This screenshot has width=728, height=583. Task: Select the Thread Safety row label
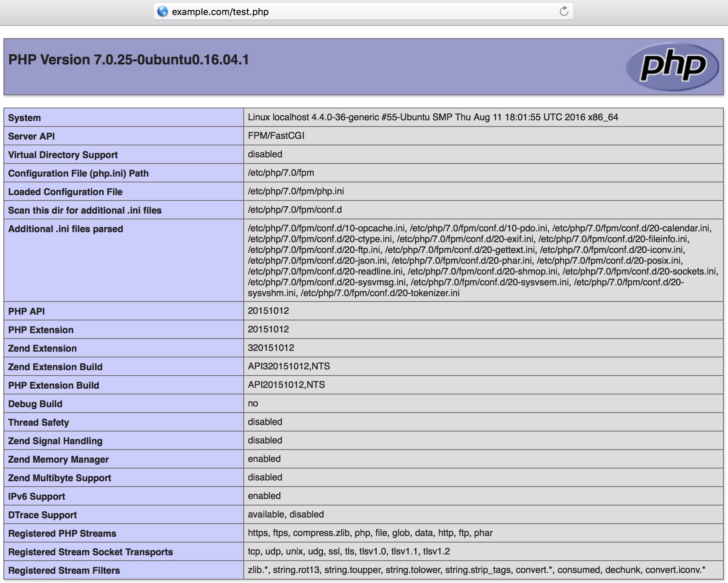click(x=39, y=422)
